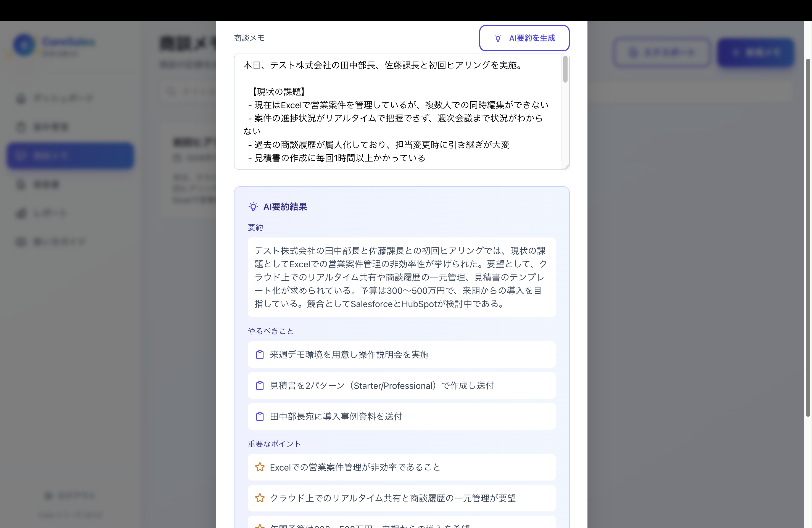This screenshot has width=812, height=528.
Task: Click star icon next to Excelでの営業案件管理 point
Action: pos(260,467)
